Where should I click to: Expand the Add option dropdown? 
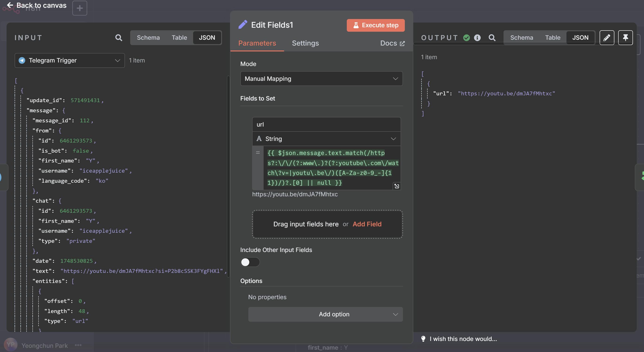click(x=325, y=314)
